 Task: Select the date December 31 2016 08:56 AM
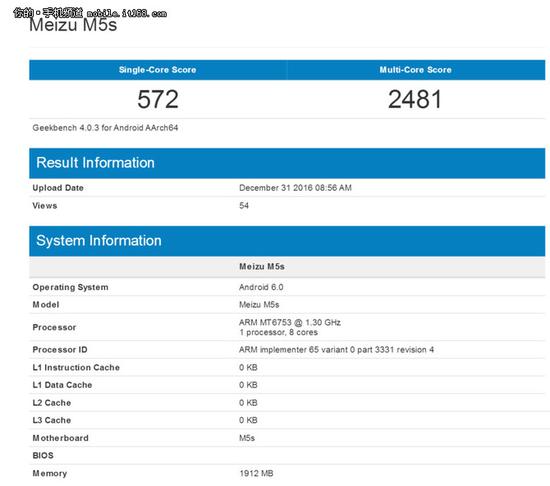[x=295, y=188]
